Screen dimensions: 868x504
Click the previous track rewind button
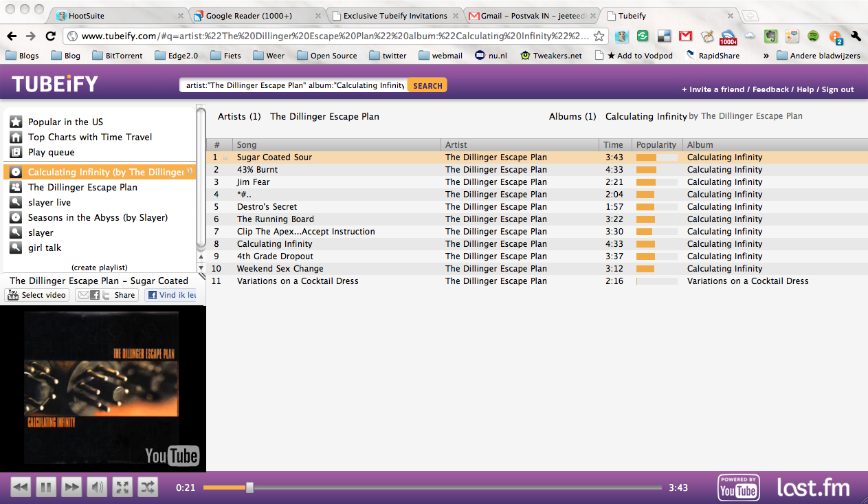click(x=21, y=487)
